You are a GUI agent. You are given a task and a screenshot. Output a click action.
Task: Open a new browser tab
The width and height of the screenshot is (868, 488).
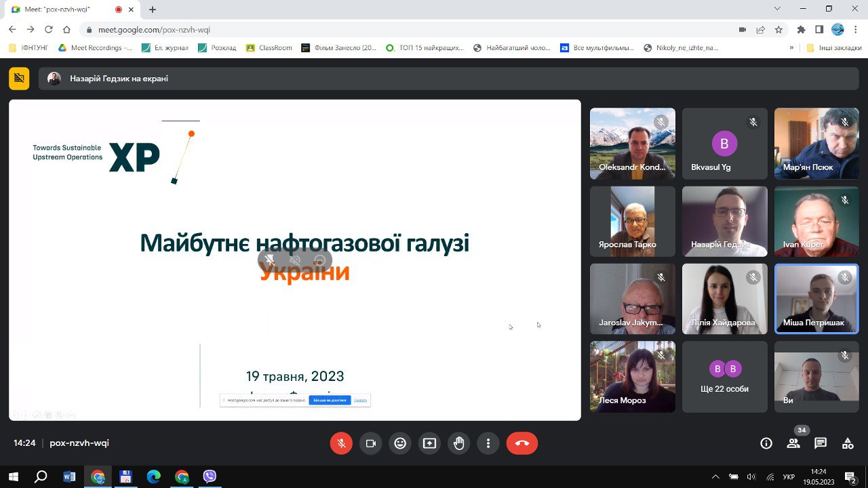(153, 9)
